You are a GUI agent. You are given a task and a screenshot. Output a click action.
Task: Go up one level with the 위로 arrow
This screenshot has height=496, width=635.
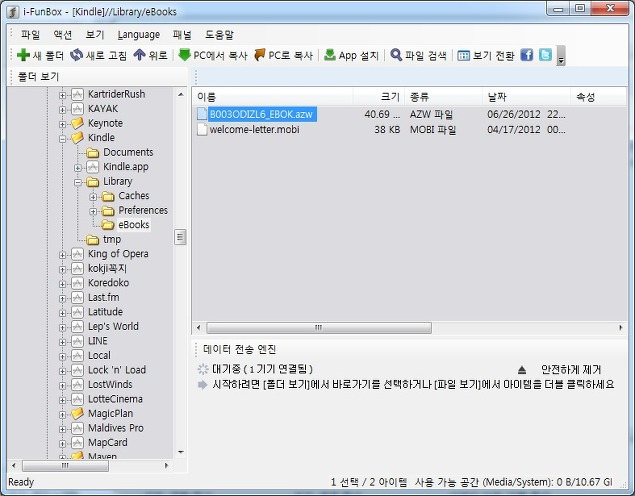click(x=139, y=55)
